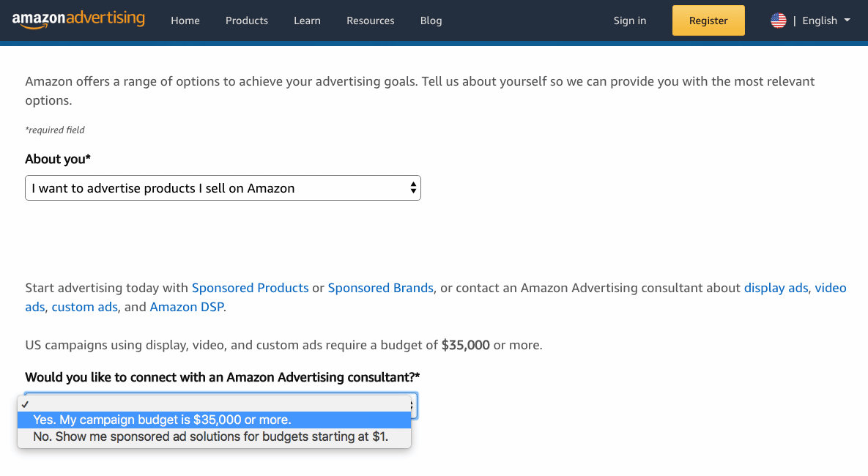Click the Sign in link
The height and width of the screenshot is (476, 868).
pyautogui.click(x=629, y=21)
